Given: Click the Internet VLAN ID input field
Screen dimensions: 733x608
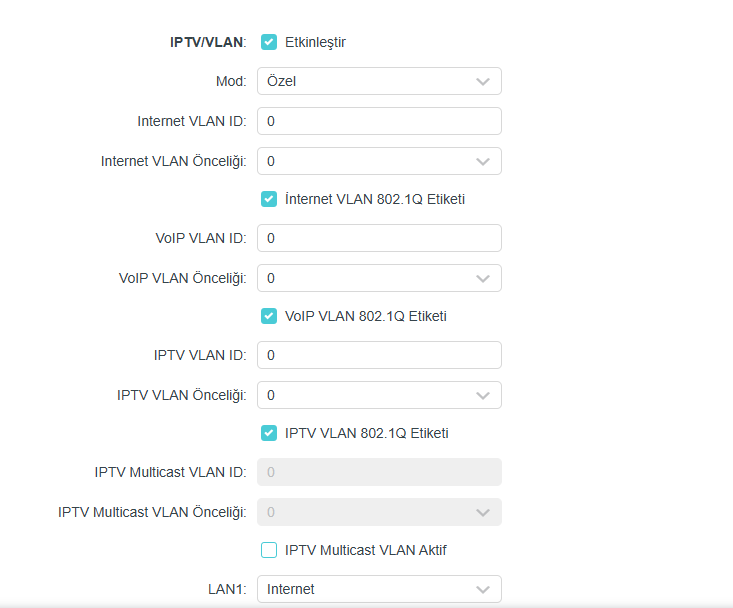Looking at the screenshot, I should point(378,121).
